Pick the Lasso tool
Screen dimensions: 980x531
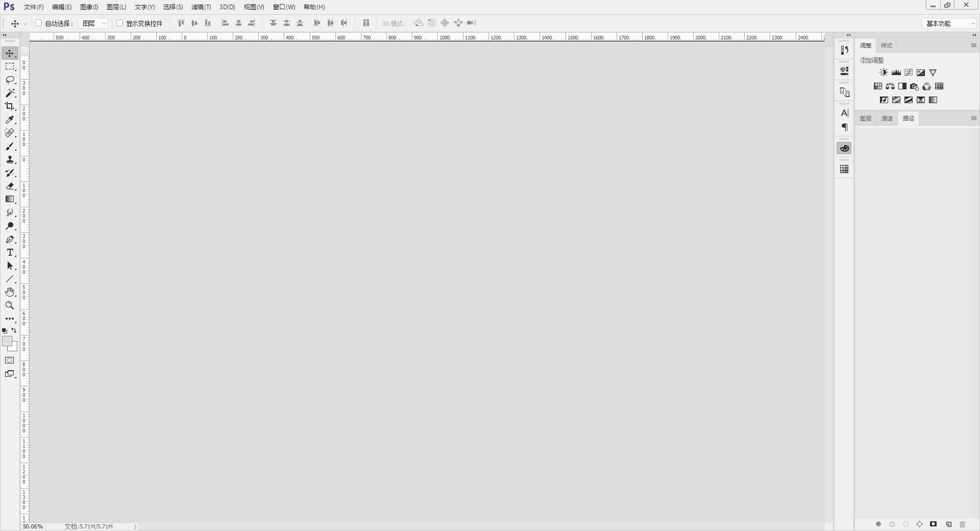pyautogui.click(x=10, y=80)
